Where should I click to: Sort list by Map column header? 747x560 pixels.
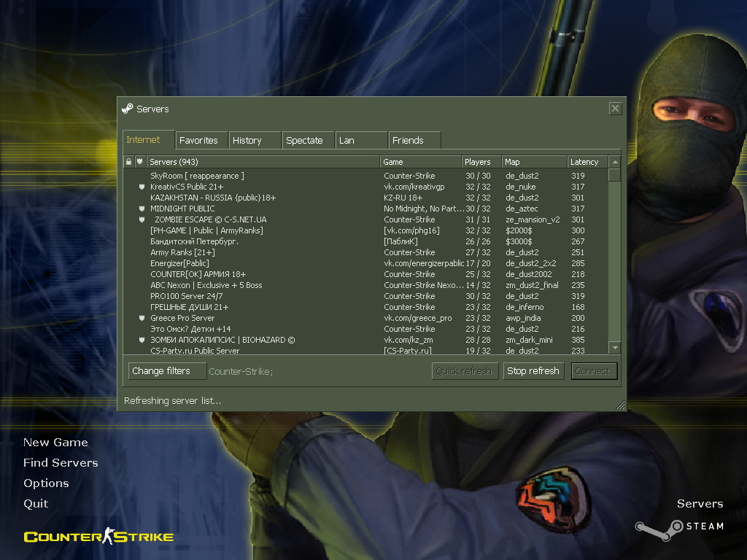click(x=535, y=162)
